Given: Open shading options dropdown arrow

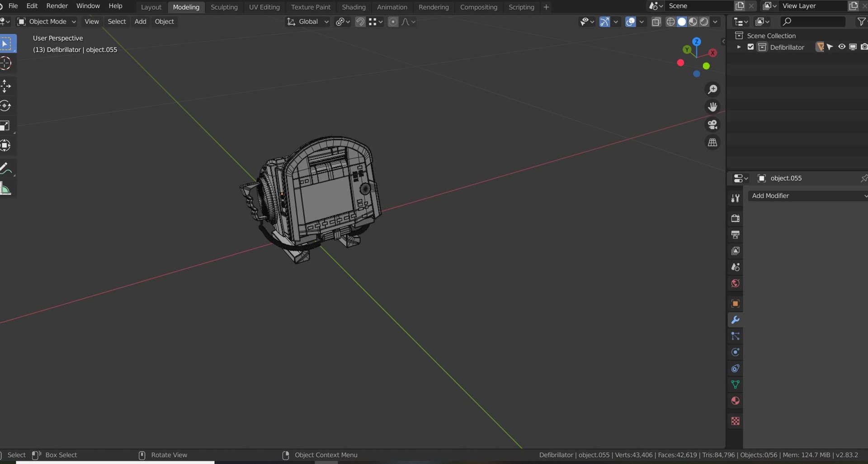Looking at the screenshot, I should click(715, 22).
